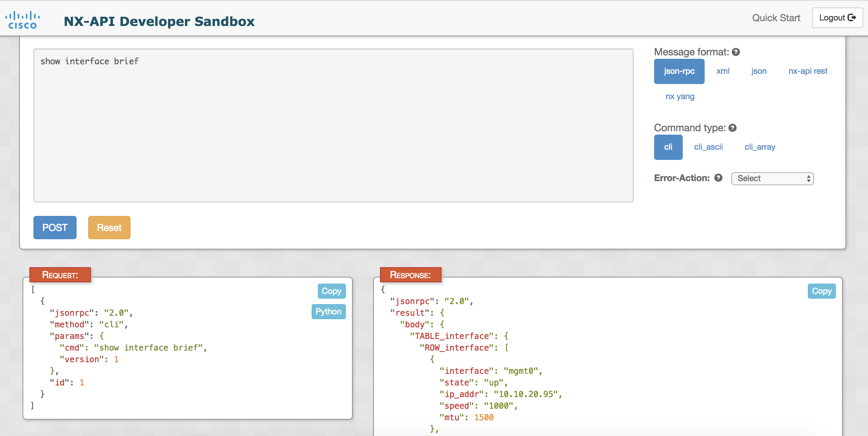Click inside the command input text area

point(333,125)
